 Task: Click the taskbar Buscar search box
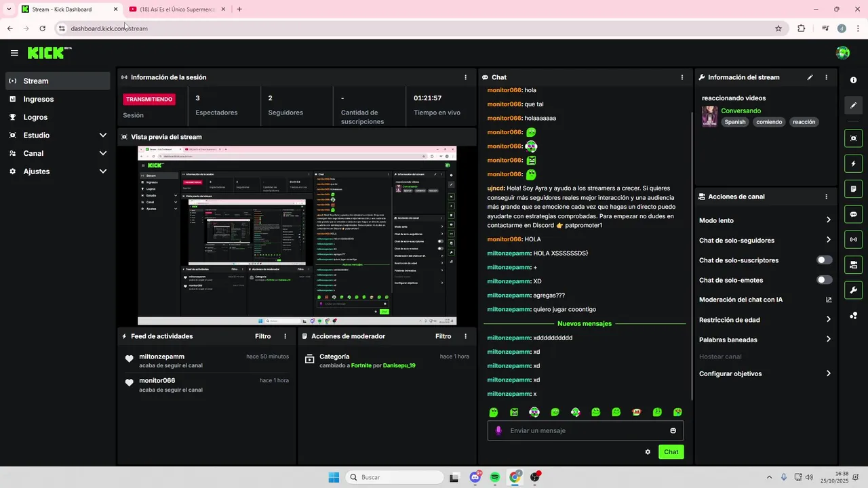tap(393, 477)
